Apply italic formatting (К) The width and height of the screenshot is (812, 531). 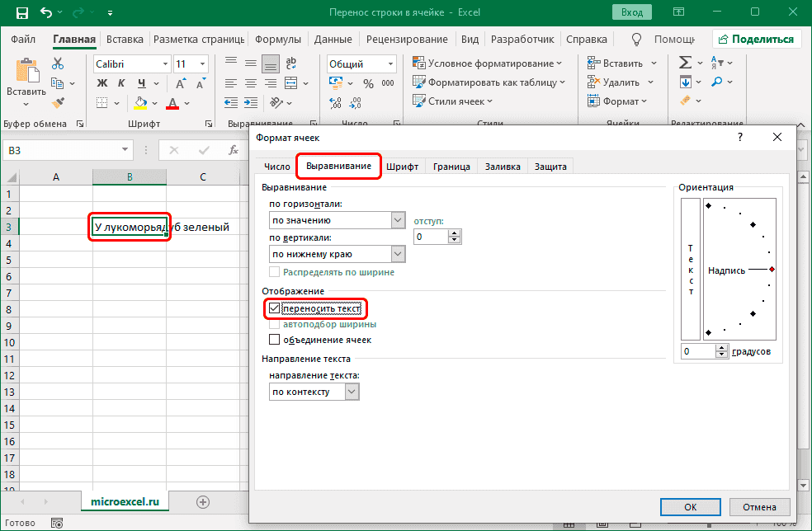click(x=122, y=83)
